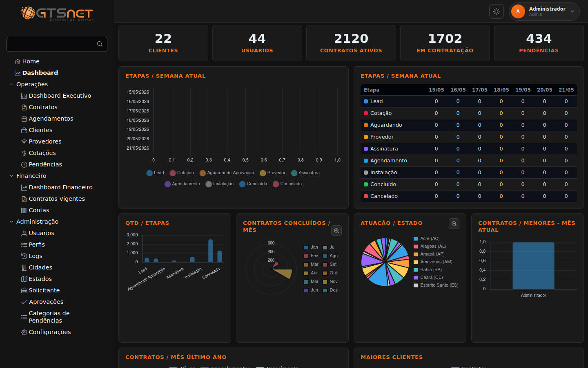
Task: Open Dashboard Executivo chart icon
Action: pos(24,96)
